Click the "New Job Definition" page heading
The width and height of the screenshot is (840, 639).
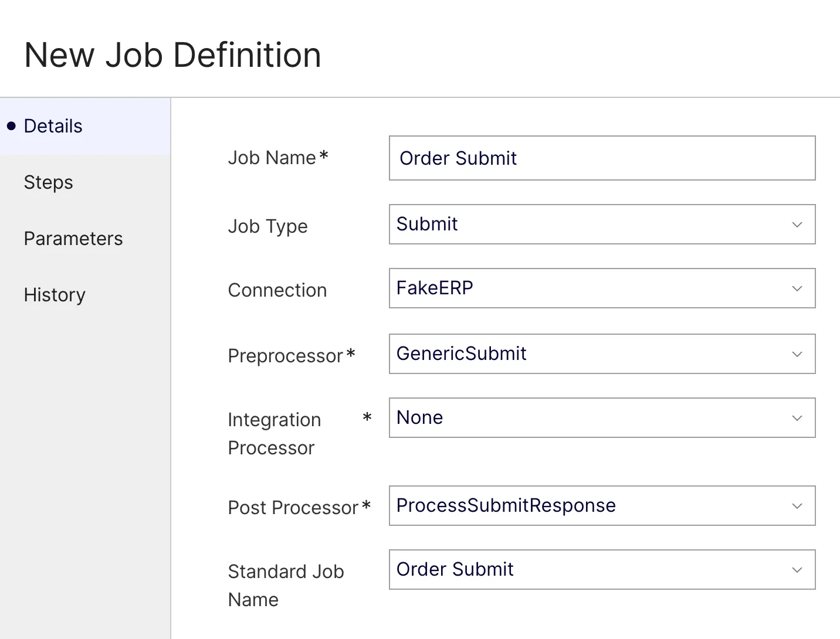tap(172, 55)
